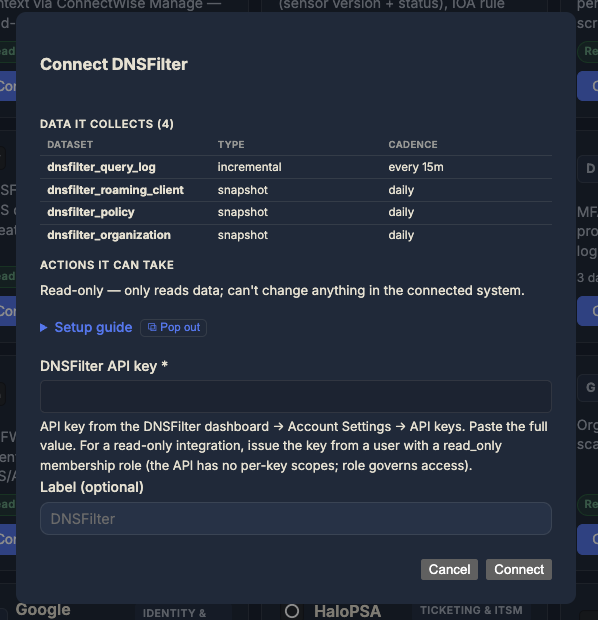Select the dnsfilter_organization dataset row
This screenshot has width=598, height=620.
click(296, 235)
